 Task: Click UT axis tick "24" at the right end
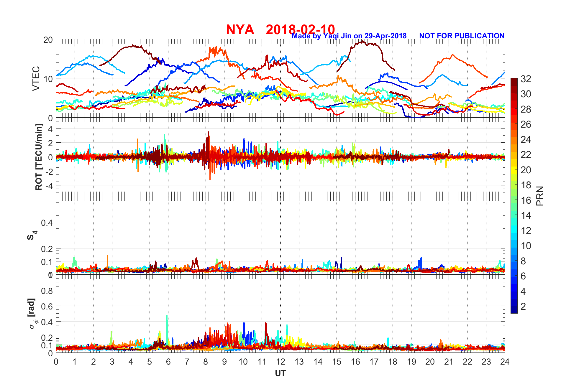click(505, 362)
